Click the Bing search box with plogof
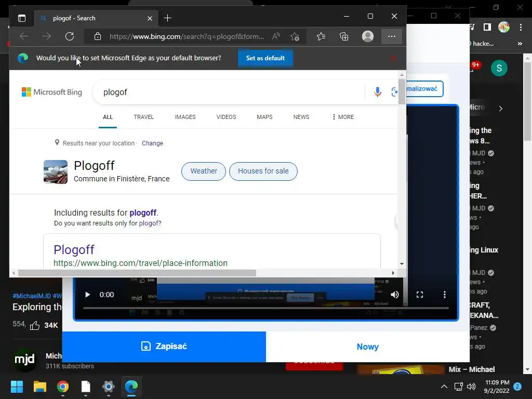 coord(229,92)
